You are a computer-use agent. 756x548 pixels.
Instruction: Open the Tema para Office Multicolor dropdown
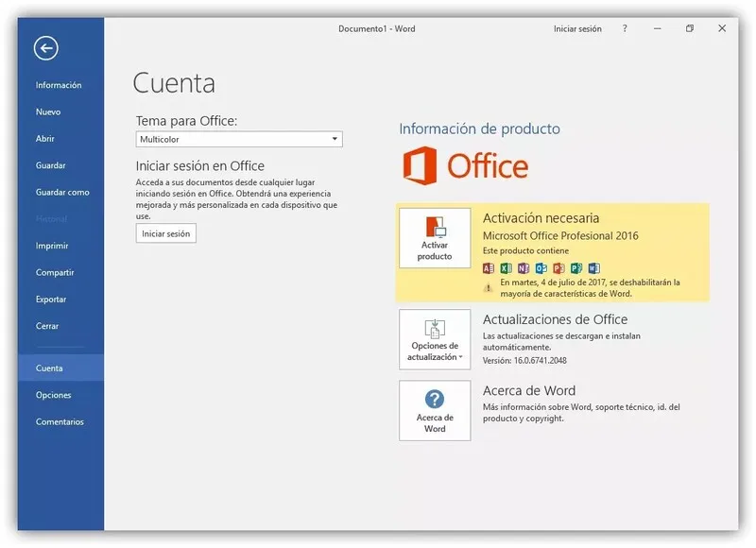point(239,139)
